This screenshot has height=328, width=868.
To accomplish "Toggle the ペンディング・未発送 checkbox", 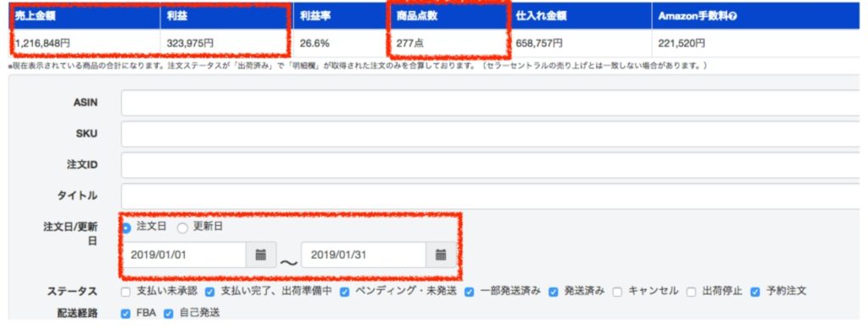I will pos(344,292).
